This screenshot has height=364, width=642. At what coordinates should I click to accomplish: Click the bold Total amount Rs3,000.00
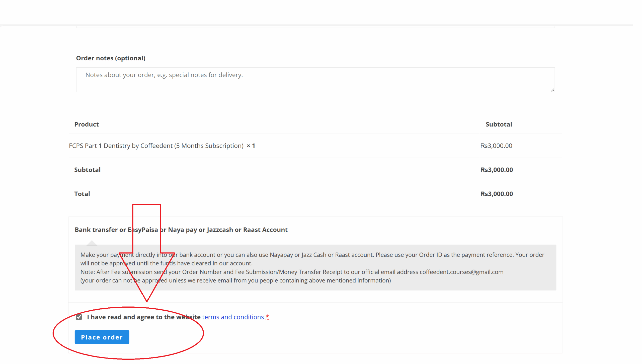click(497, 194)
